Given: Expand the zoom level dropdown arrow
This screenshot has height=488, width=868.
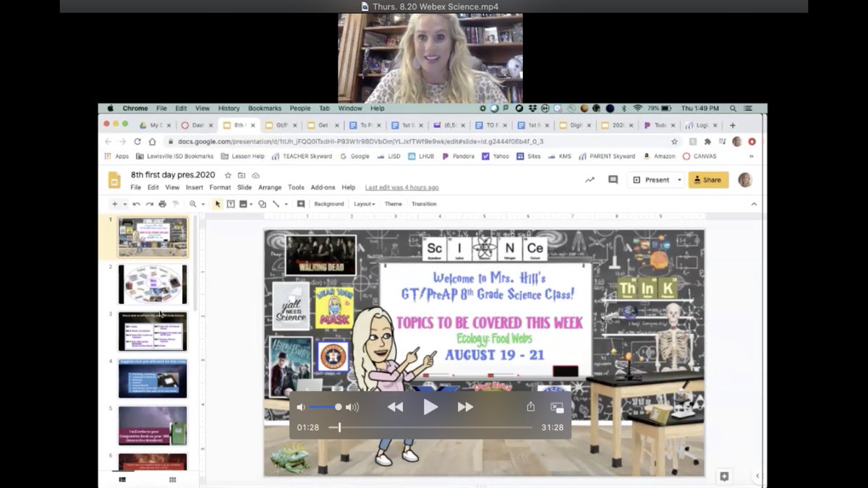Looking at the screenshot, I should point(203,204).
